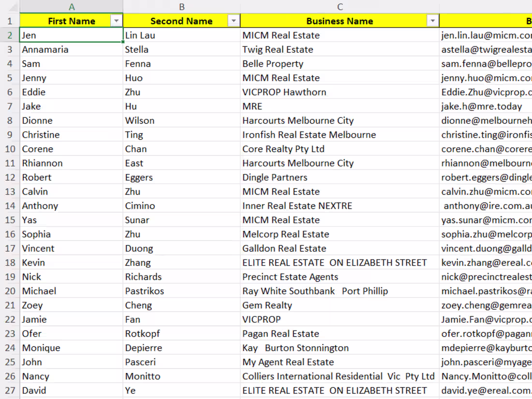The height and width of the screenshot is (399, 532).
Task: Select the Galldon Real Estate cell
Action: coord(340,248)
